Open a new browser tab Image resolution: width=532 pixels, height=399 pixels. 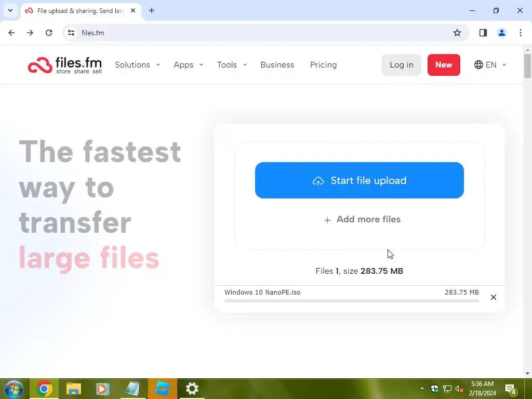coord(152,10)
